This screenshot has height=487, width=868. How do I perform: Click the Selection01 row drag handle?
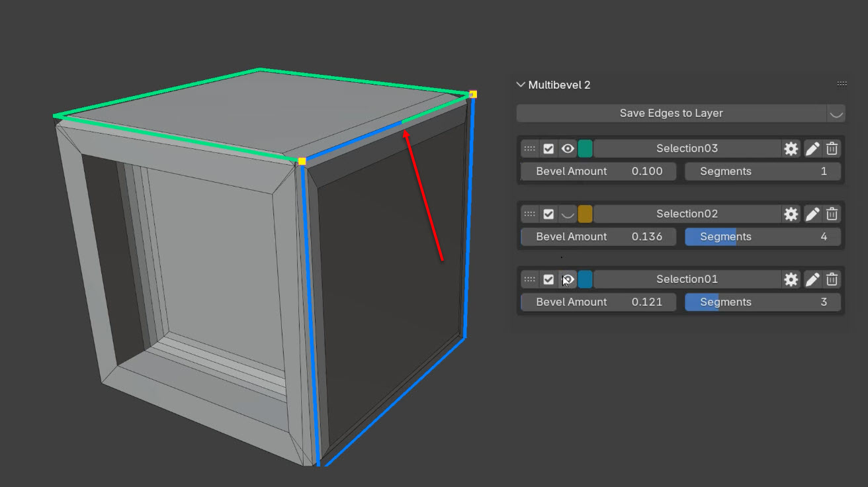coord(529,279)
